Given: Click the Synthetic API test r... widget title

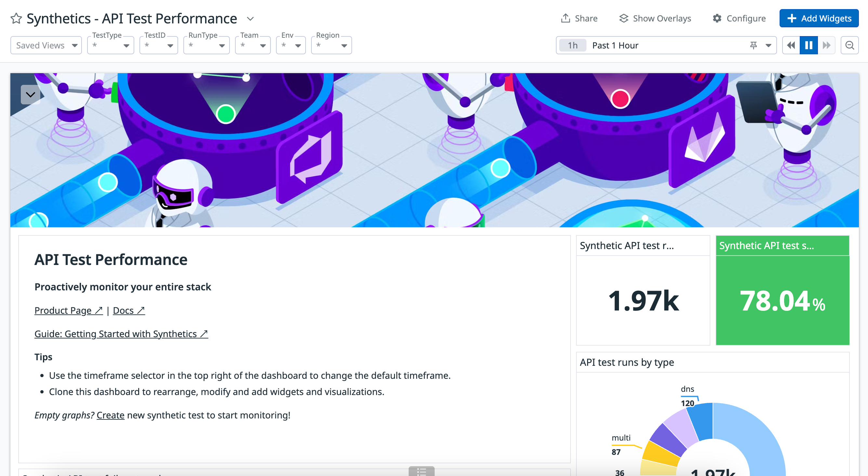Looking at the screenshot, I should click(x=627, y=245).
